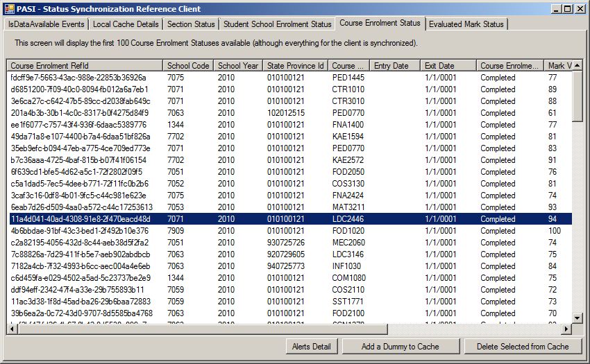
Task: Click the State Province Id column header
Action: pyautogui.click(x=296, y=66)
